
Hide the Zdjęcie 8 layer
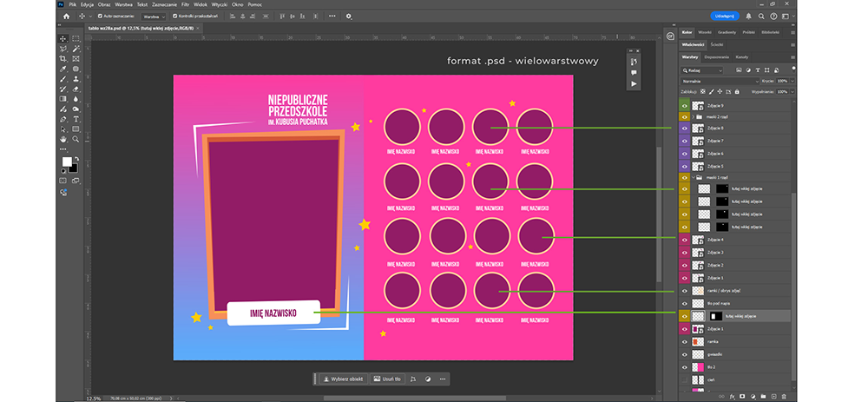click(x=685, y=128)
